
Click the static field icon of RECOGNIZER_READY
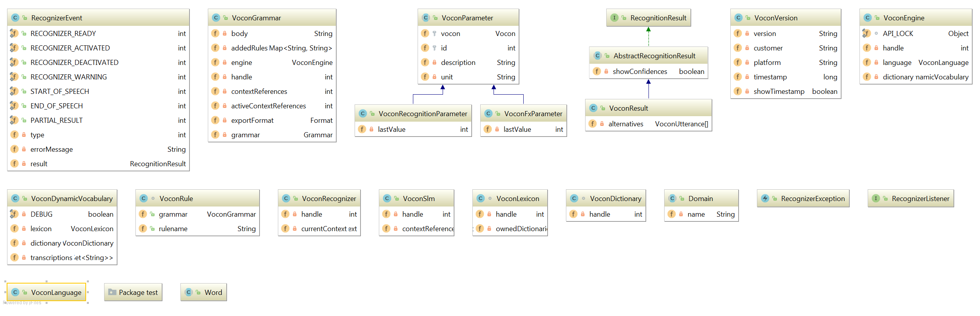click(x=14, y=33)
